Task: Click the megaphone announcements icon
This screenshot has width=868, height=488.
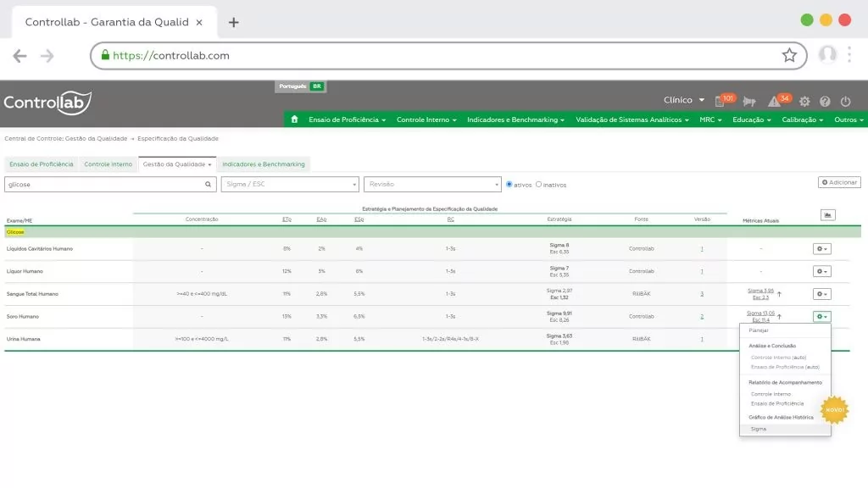Action: (749, 101)
